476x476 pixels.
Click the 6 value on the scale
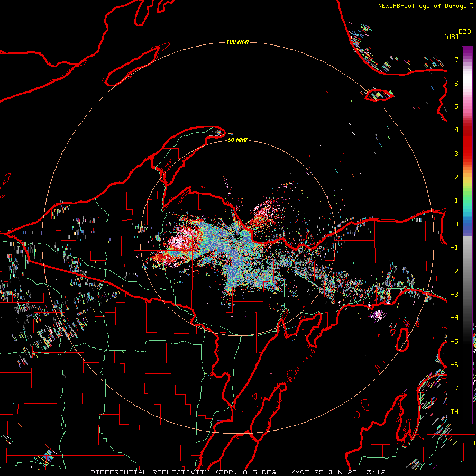[x=456, y=83]
